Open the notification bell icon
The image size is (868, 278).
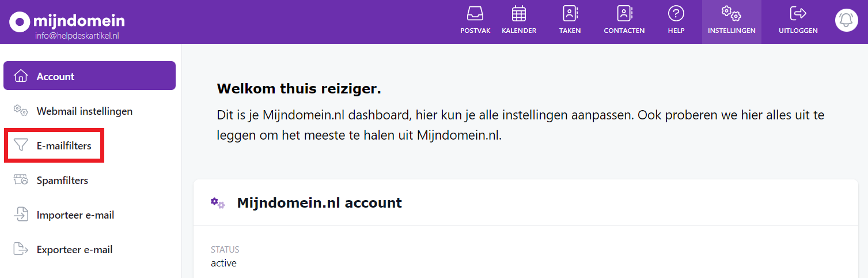click(x=846, y=21)
